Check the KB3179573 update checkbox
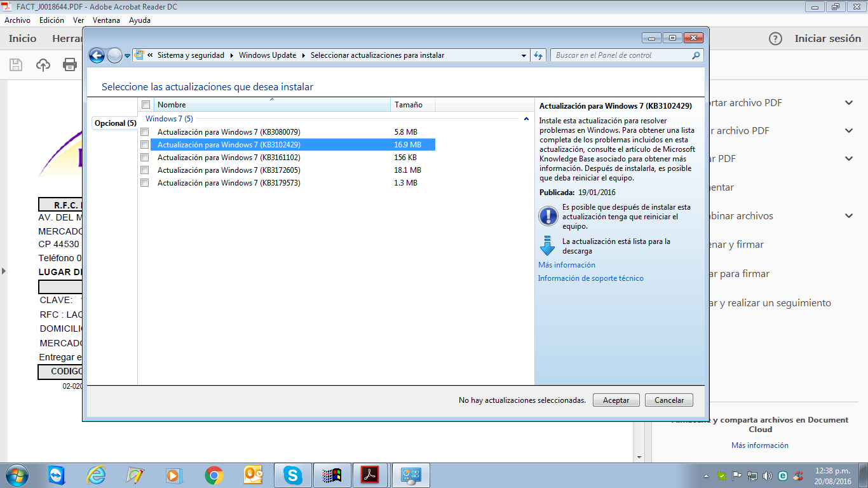868x488 pixels. (145, 183)
